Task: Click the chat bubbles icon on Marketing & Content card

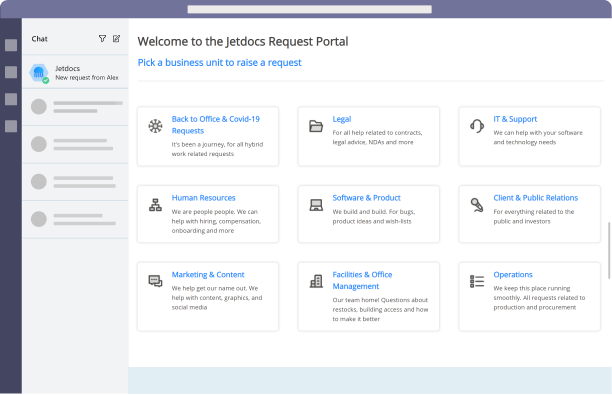Action: [x=155, y=281]
